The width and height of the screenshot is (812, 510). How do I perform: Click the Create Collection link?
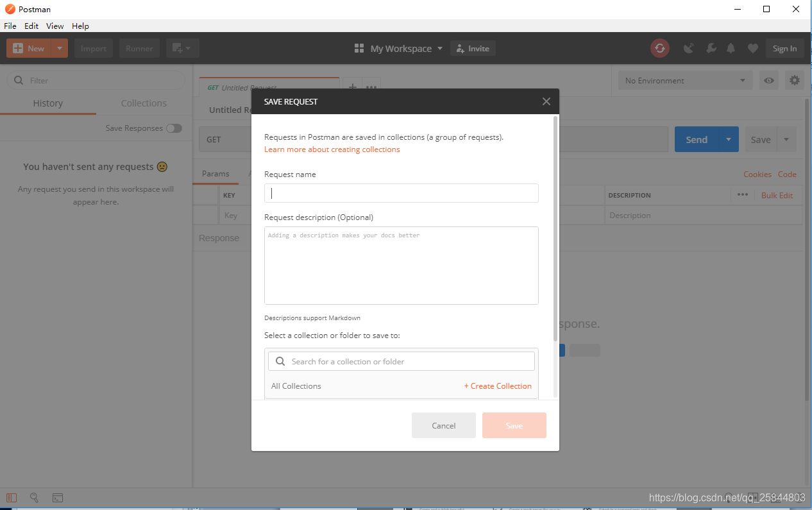pos(498,386)
